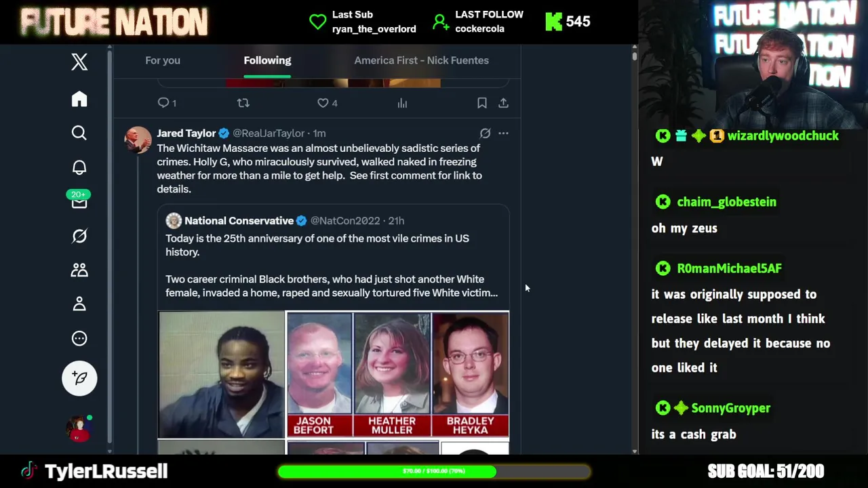The image size is (868, 488).
Task: Open Notifications bell in the sidebar
Action: [79, 167]
